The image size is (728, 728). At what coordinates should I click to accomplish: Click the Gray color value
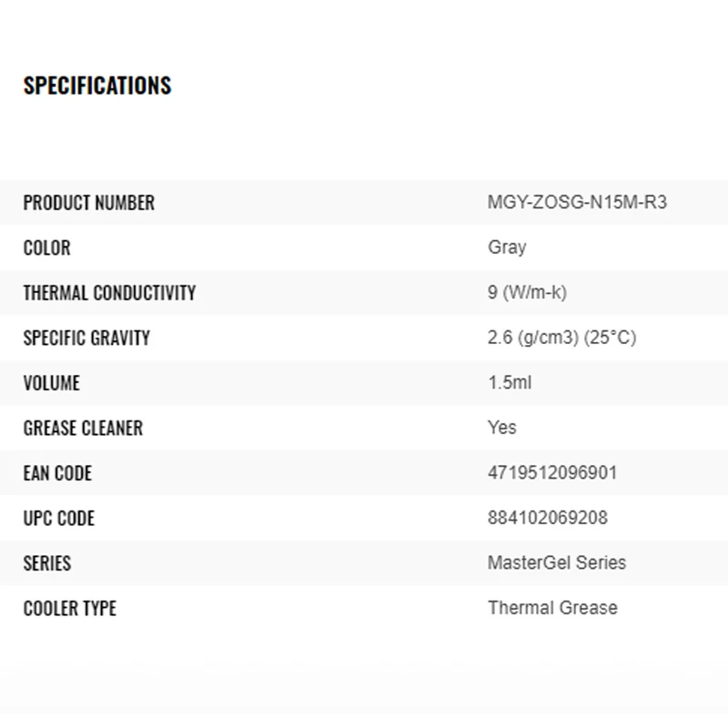tap(507, 248)
